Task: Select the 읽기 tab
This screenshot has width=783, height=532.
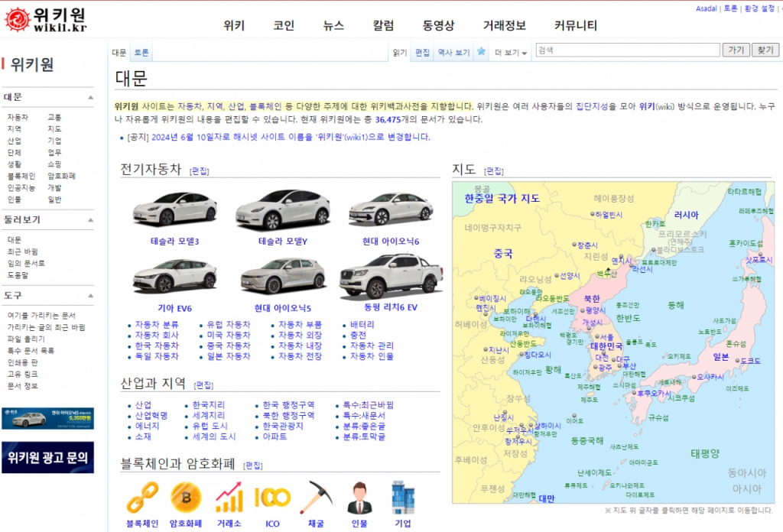Action: 399,52
